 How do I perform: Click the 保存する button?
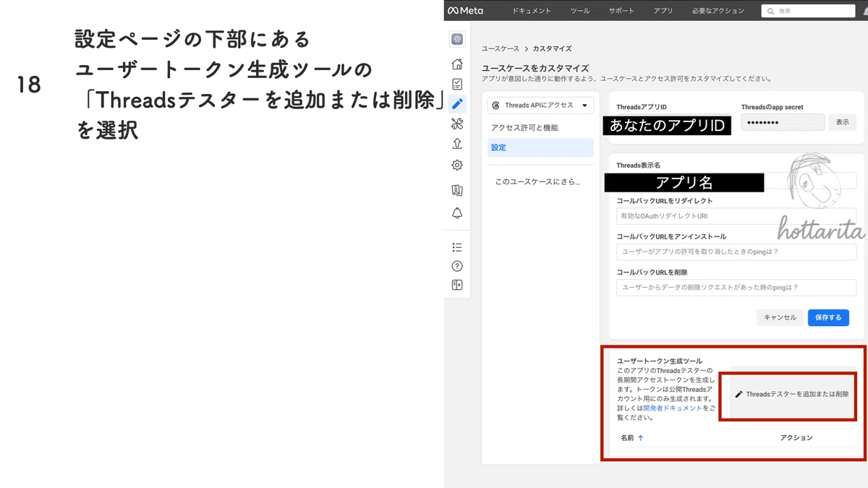[x=828, y=317]
